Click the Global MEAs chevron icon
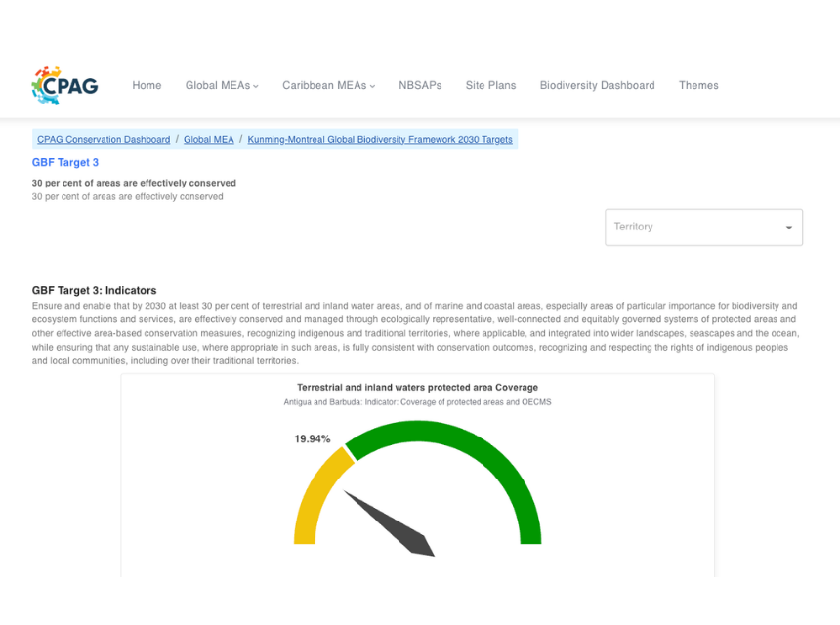Screen dimensions: 840x625 tap(256, 85)
